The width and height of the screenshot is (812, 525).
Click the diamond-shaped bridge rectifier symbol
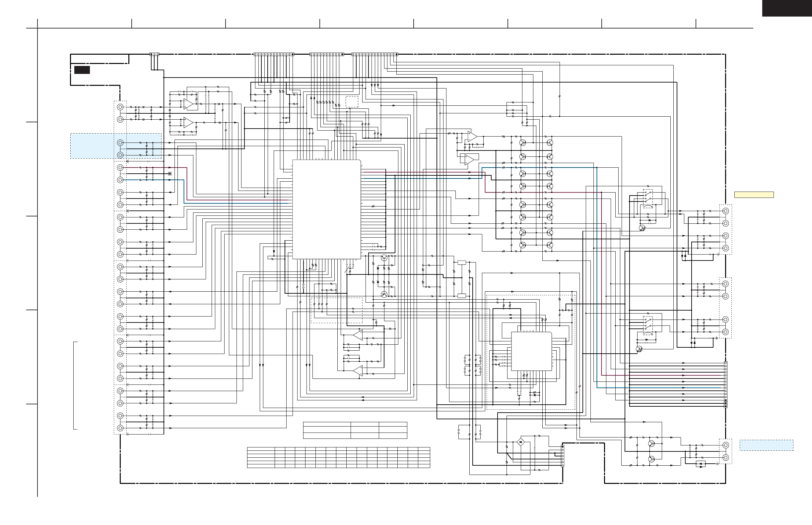521,442
